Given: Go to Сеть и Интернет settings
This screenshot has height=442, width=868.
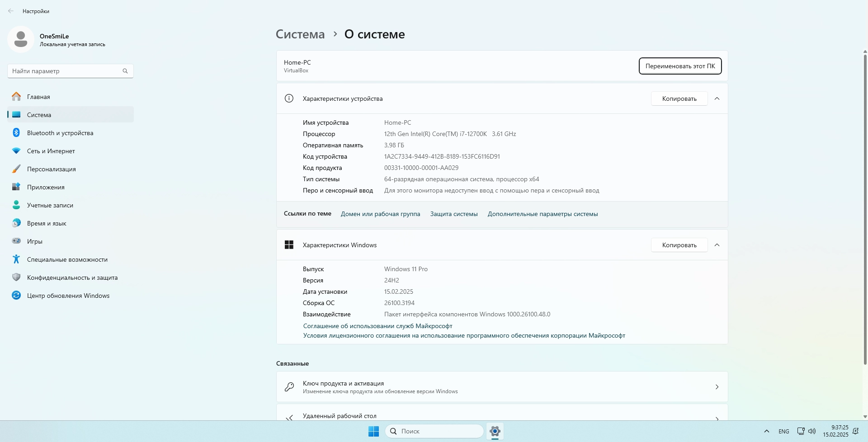Looking at the screenshot, I should pyautogui.click(x=71, y=150).
